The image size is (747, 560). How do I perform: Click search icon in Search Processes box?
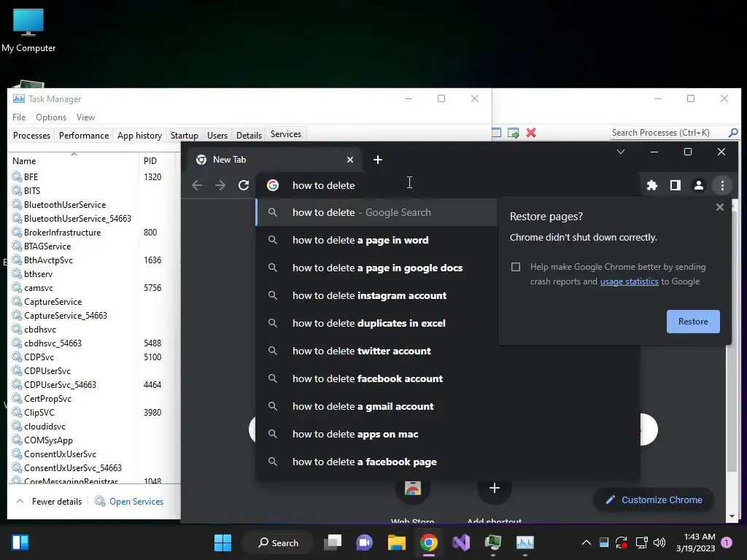[x=733, y=133]
